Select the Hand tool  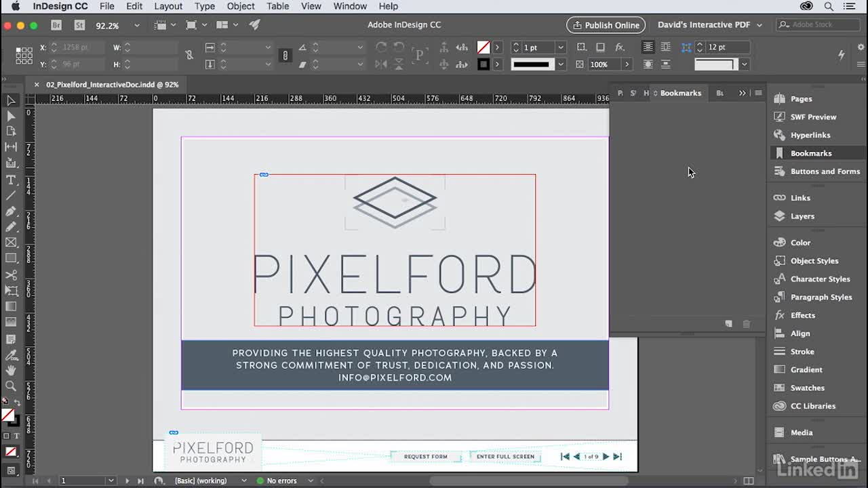[11, 370]
